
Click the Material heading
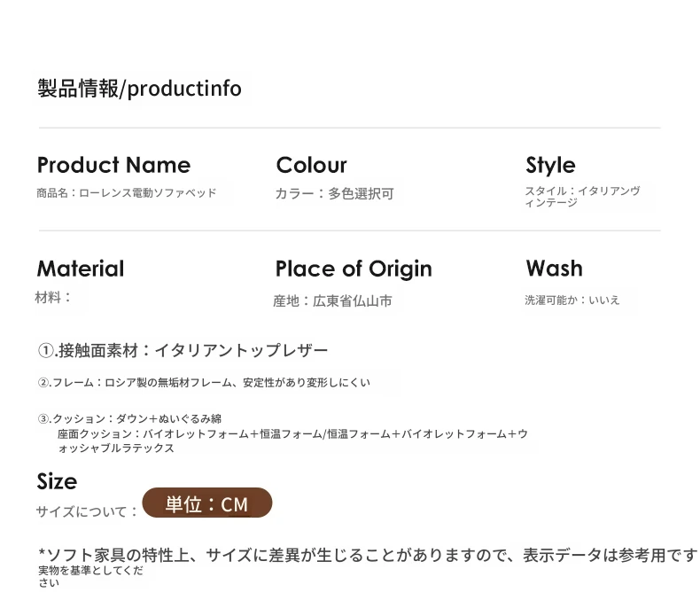coord(81,269)
